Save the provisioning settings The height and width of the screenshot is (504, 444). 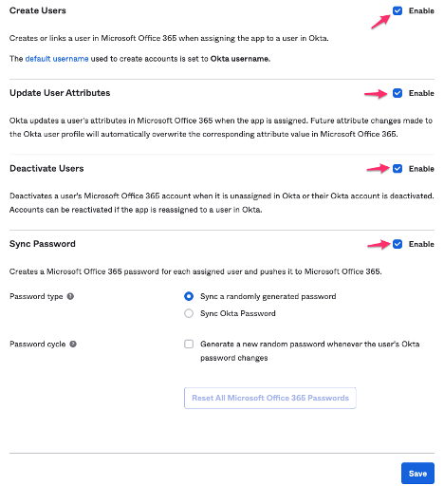(417, 473)
